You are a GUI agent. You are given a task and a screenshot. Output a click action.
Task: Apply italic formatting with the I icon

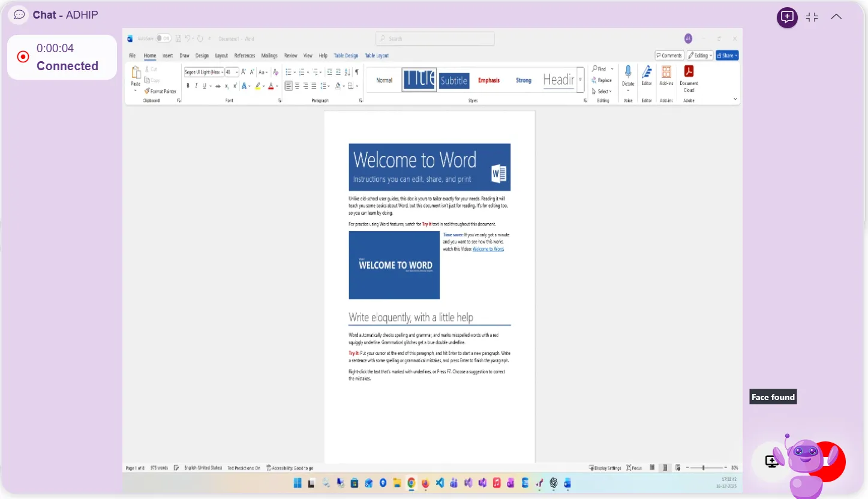(x=196, y=86)
